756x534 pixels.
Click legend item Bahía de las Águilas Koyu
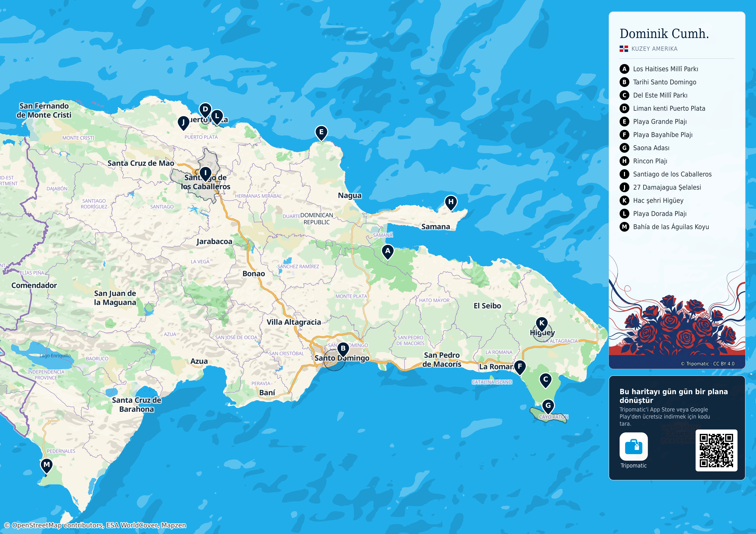(x=664, y=227)
